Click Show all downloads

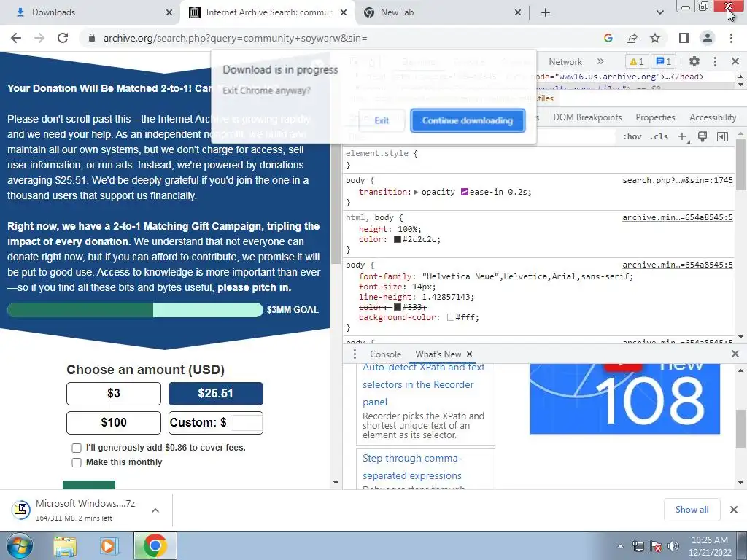click(692, 510)
